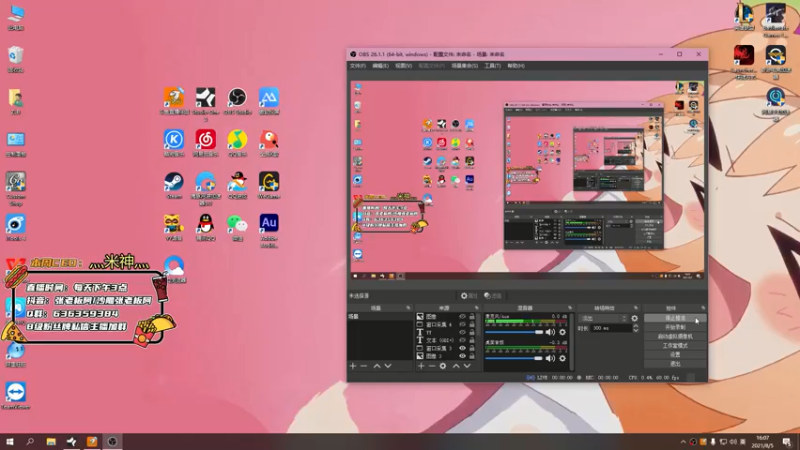Add a new scene with plus icon
Viewport: 800px width, 450px height.
tap(353, 366)
